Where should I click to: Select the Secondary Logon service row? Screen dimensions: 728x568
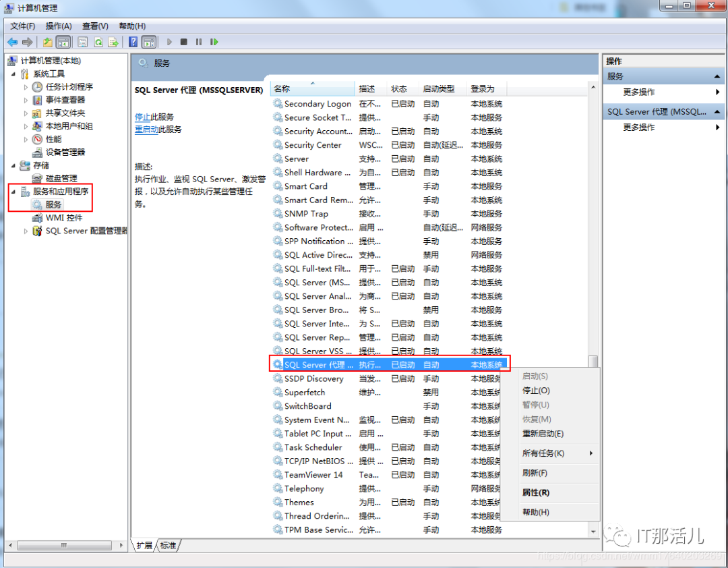tap(389, 104)
